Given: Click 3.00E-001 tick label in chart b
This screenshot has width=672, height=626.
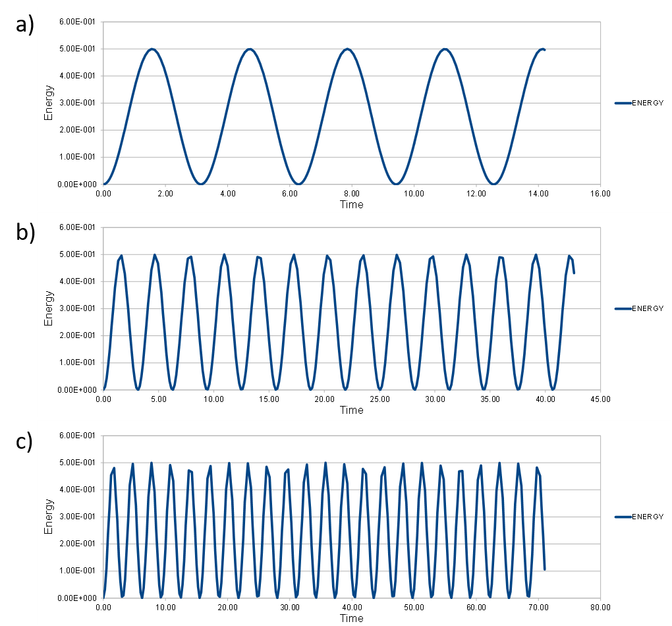Looking at the screenshot, I should (77, 308).
